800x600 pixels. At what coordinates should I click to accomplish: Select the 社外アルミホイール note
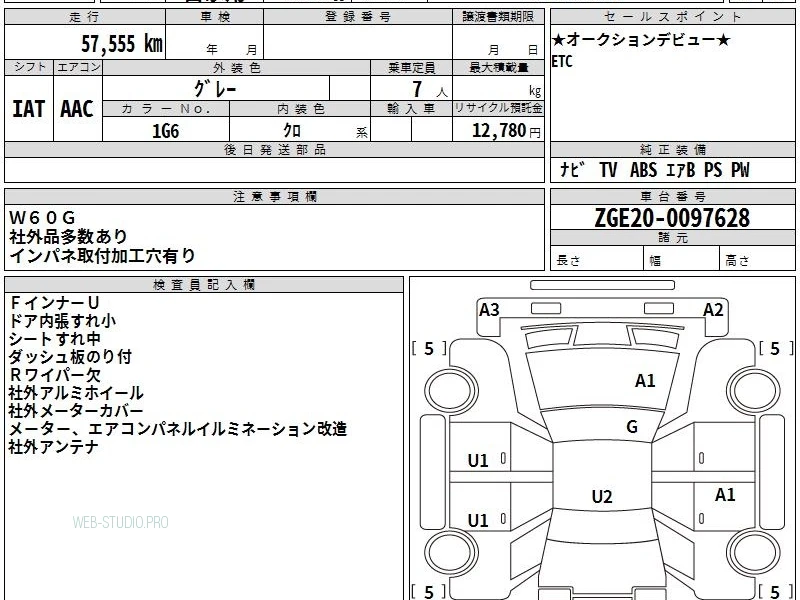(x=76, y=393)
